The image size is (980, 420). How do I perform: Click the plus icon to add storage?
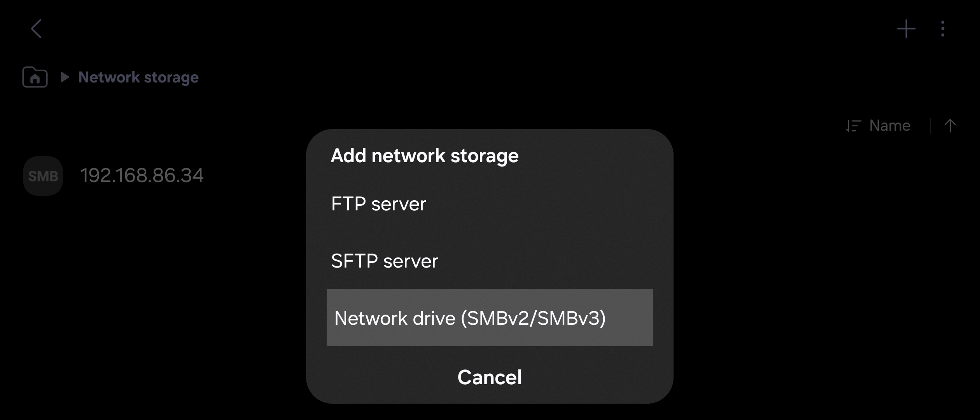coord(906,29)
